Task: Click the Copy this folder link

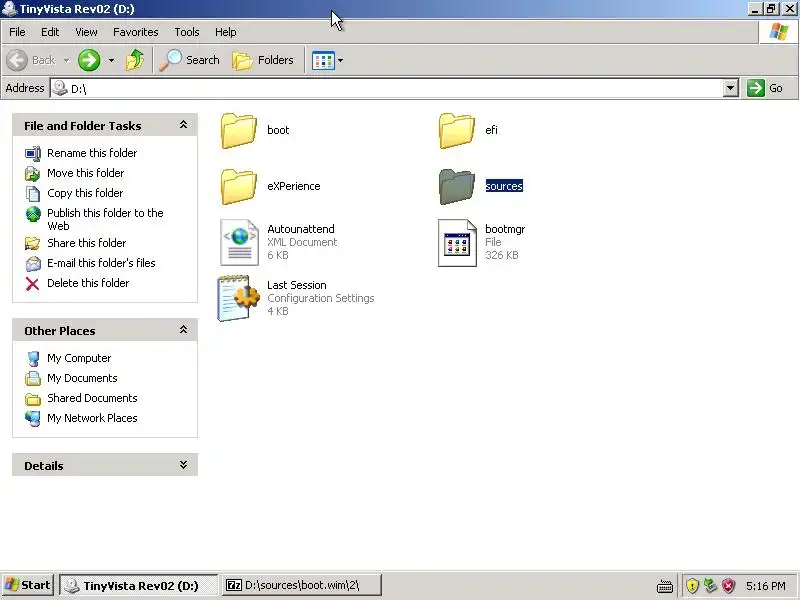Action: coord(85,193)
